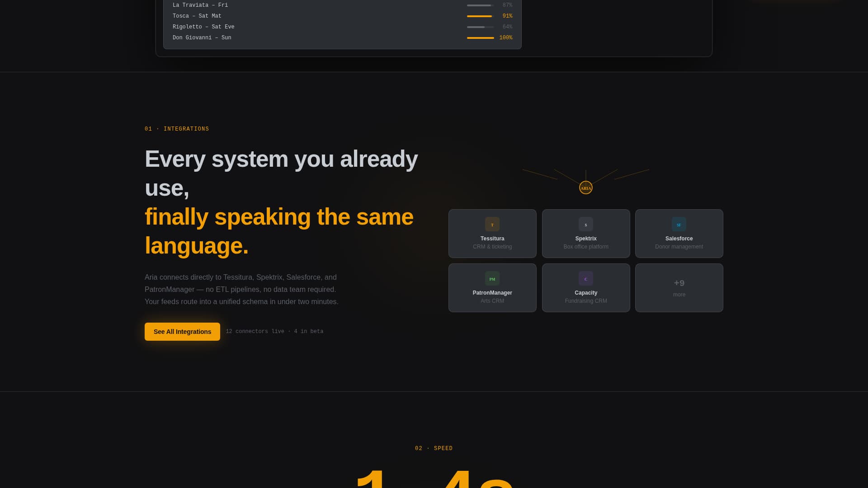This screenshot has width=868, height=488.
Task: Click the Capacity C icon
Action: point(586,278)
